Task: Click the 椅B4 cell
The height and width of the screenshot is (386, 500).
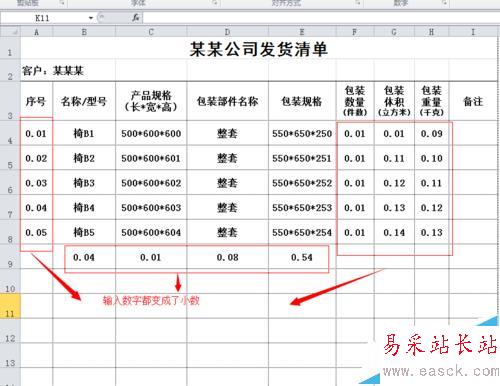Action: 84,207
